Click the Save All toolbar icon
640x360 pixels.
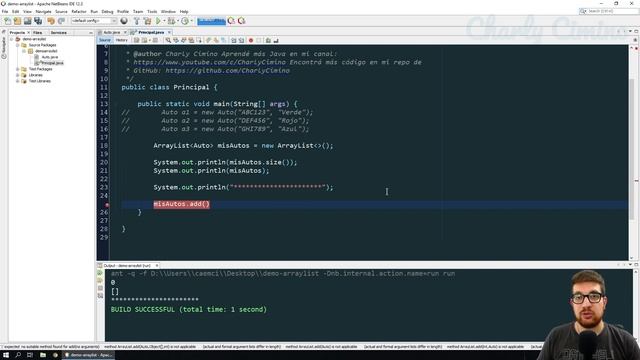coord(38,21)
